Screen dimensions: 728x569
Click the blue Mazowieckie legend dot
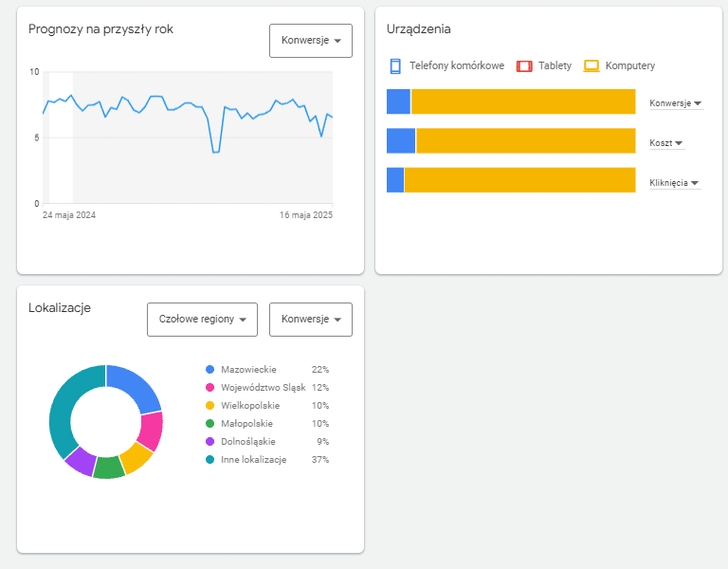tap(209, 370)
